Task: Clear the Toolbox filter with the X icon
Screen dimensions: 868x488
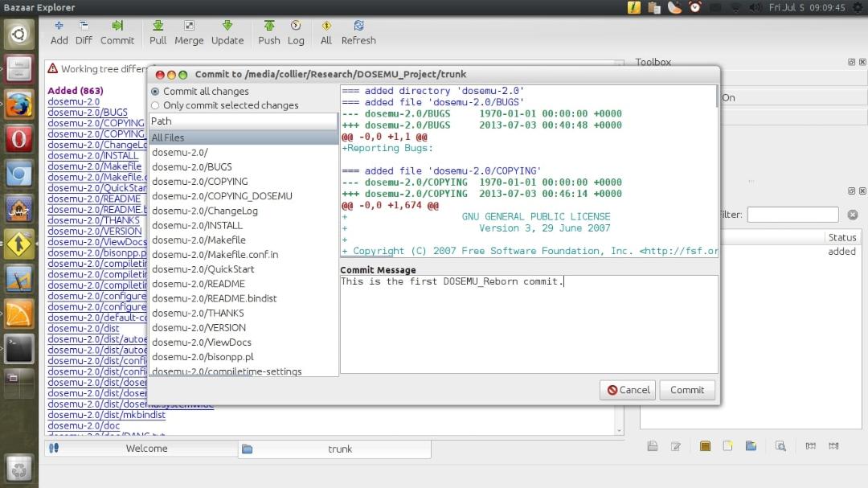Action: pos(853,215)
